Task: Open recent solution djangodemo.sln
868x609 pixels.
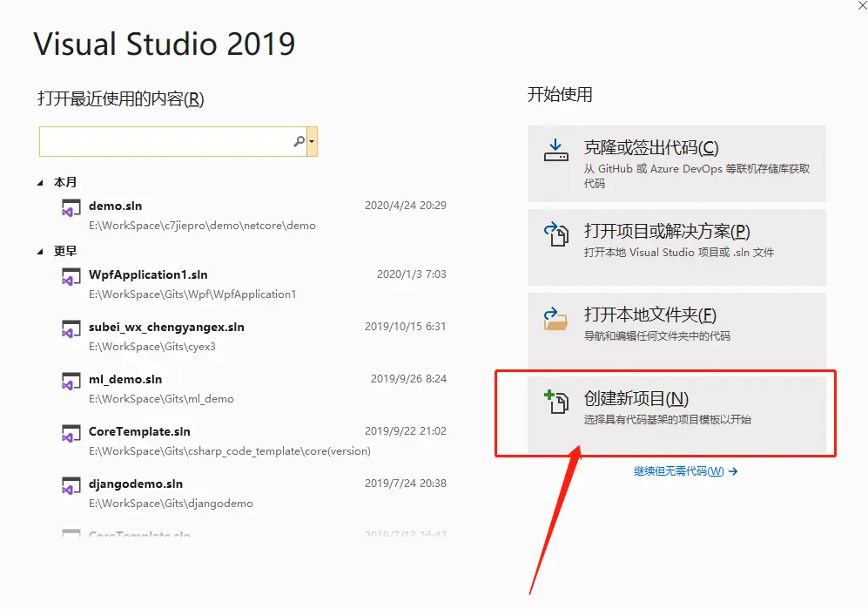Action: point(253,493)
